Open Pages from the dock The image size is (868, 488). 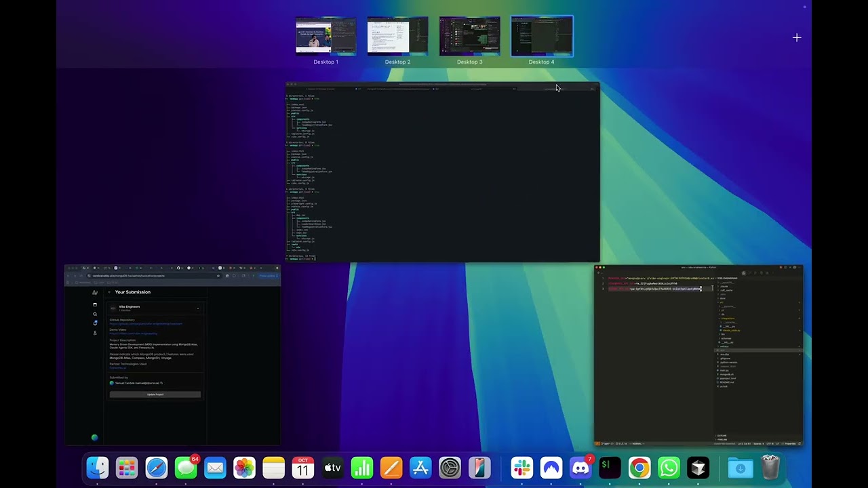391,468
